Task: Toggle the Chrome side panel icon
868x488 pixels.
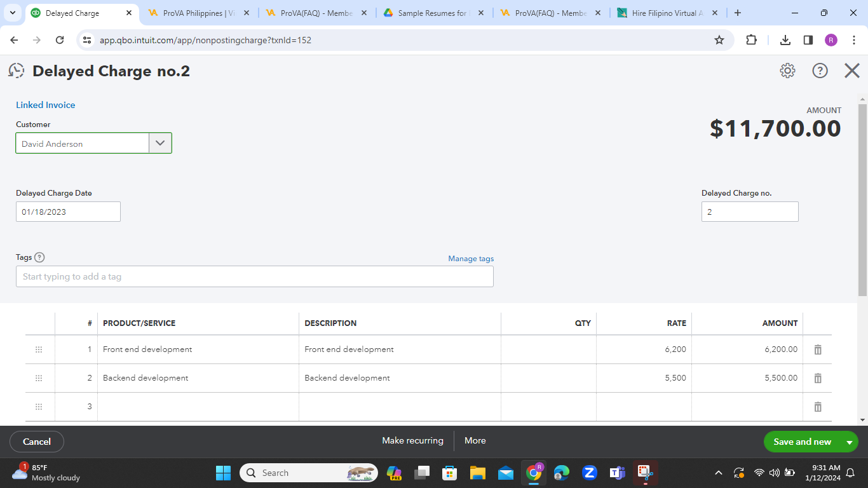Action: click(808, 40)
